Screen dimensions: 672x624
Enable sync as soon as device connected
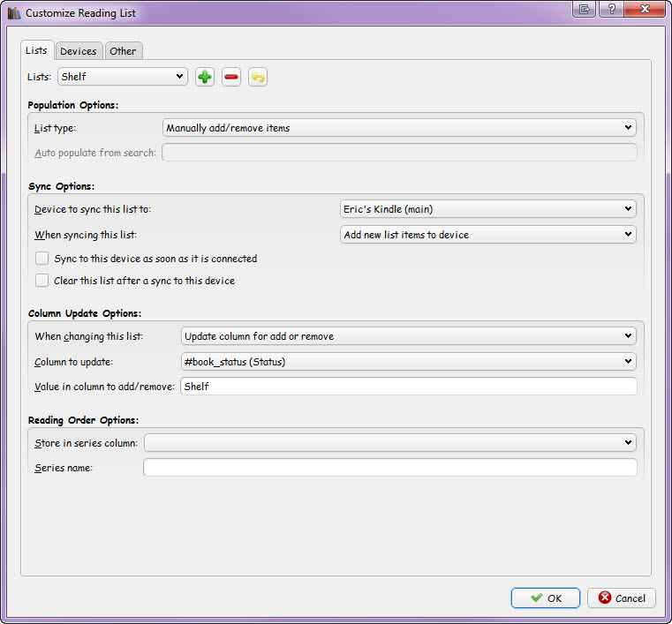42,259
